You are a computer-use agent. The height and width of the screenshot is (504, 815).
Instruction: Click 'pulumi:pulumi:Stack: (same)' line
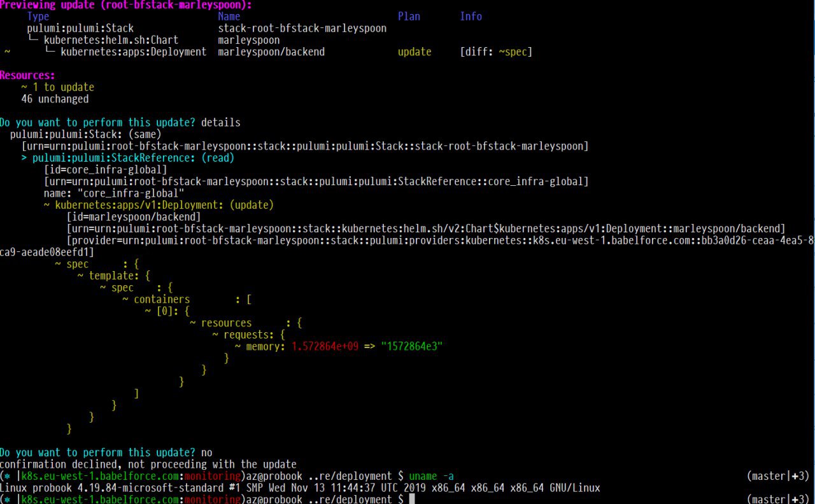pos(86,134)
